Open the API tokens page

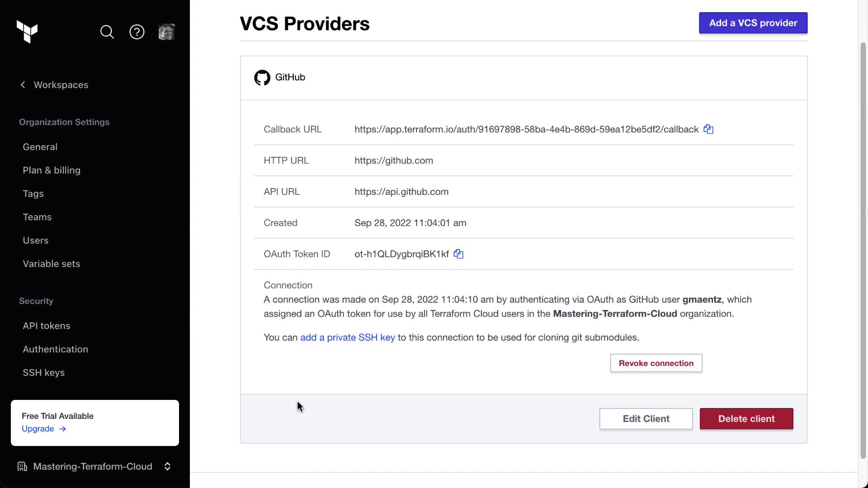47,326
